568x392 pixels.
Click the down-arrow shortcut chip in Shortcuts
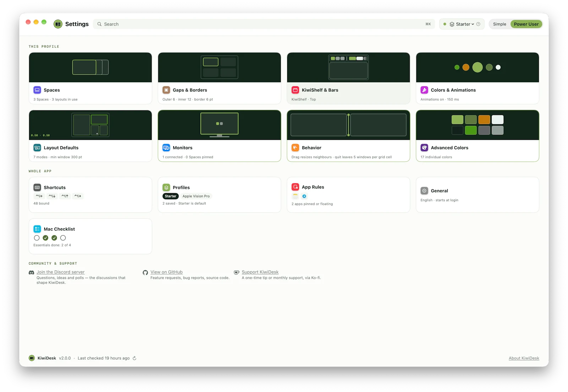52,196
